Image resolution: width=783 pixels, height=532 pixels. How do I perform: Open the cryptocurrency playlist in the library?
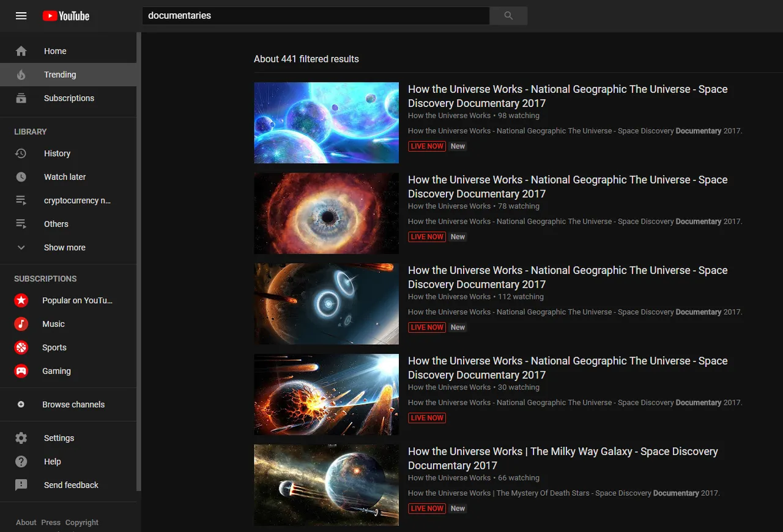pyautogui.click(x=69, y=201)
